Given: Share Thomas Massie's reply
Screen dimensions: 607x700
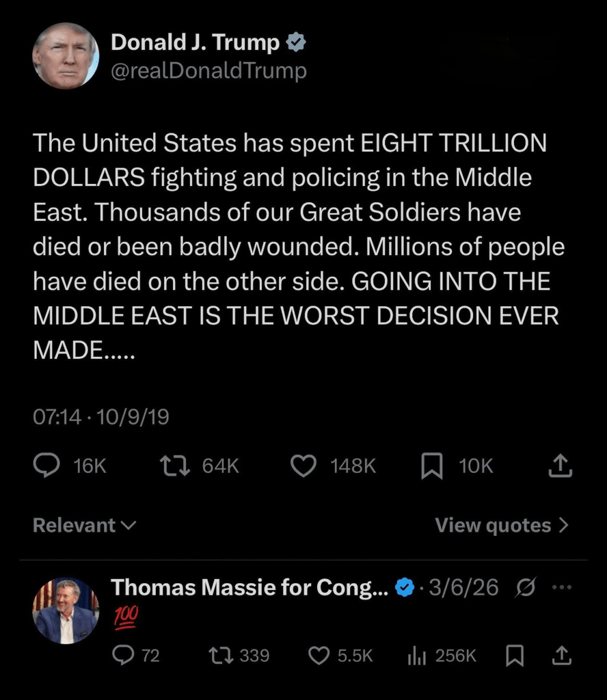Looking at the screenshot, I should (x=561, y=656).
